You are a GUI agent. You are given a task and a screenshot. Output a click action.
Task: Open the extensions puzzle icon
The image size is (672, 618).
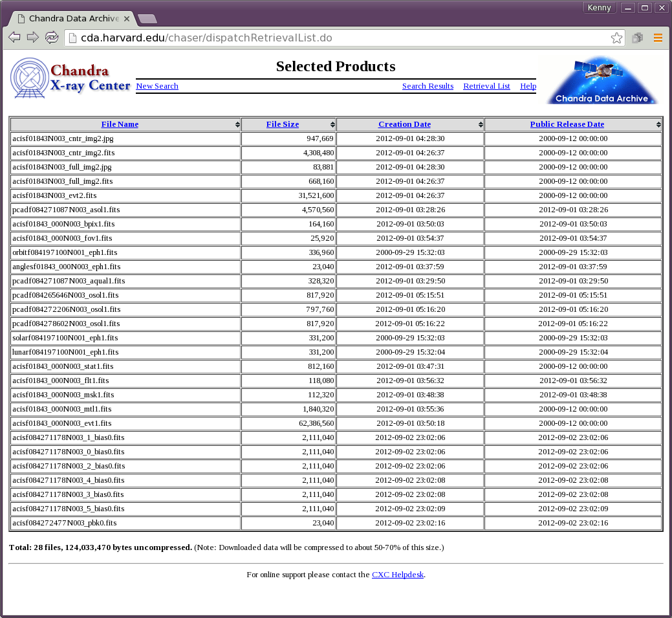(x=637, y=38)
